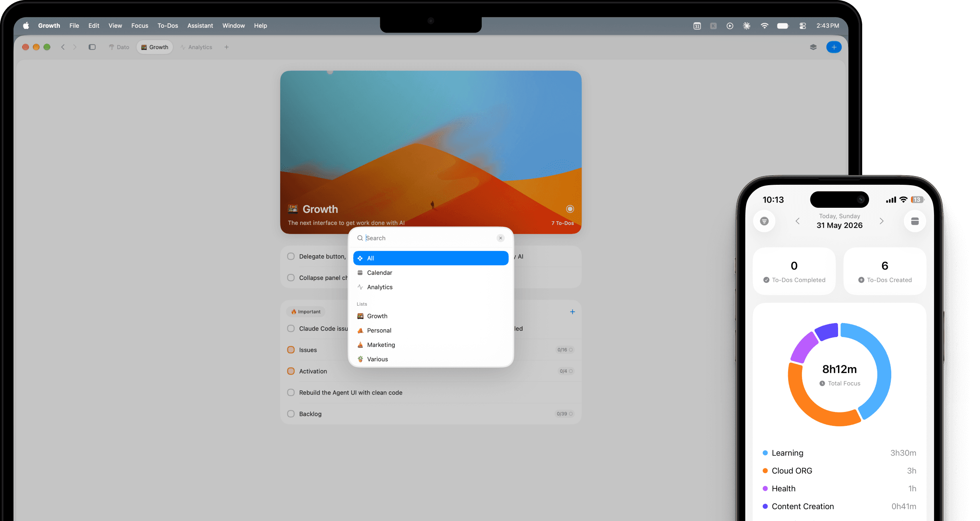980x521 pixels.
Task: Select the Content Creation focus row
Action: pos(839,506)
